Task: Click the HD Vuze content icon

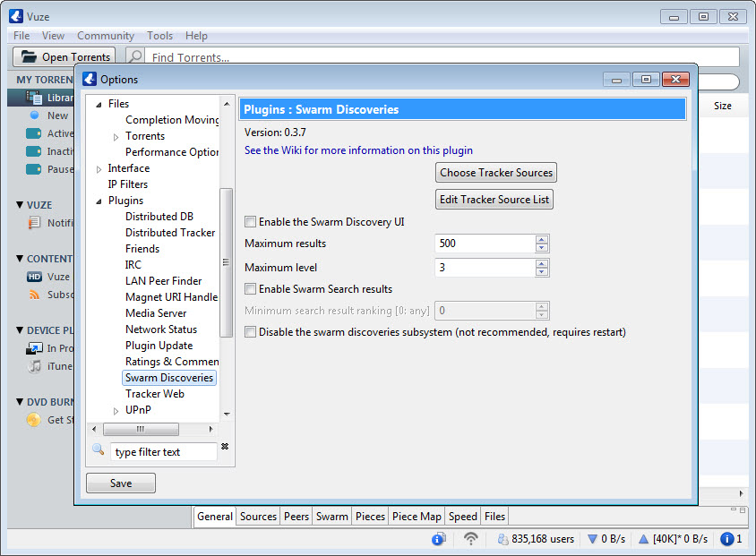Action: coord(34,277)
